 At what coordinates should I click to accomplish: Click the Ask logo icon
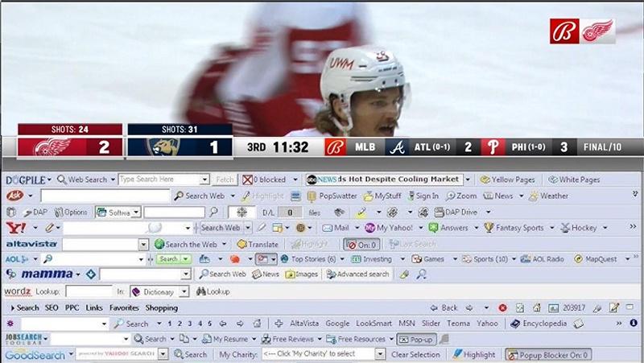pyautogui.click(x=15, y=196)
